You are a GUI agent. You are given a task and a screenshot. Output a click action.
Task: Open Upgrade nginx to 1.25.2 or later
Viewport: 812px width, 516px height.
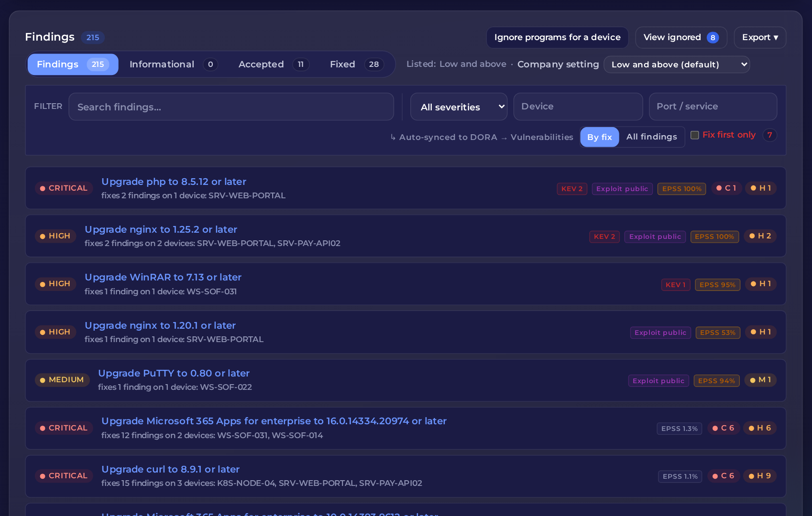tap(161, 229)
